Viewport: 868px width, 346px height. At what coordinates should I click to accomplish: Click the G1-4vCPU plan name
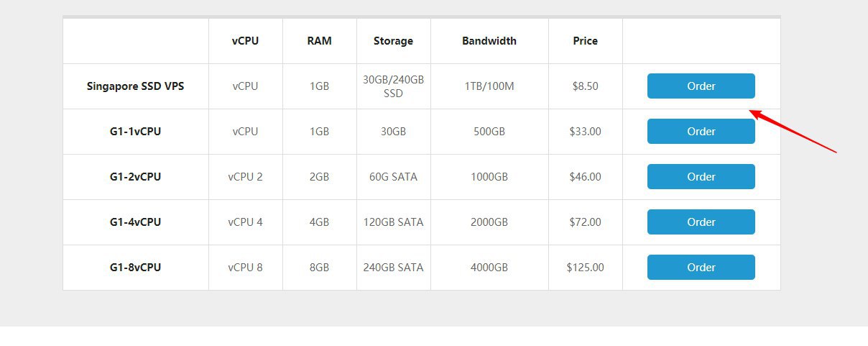point(135,222)
